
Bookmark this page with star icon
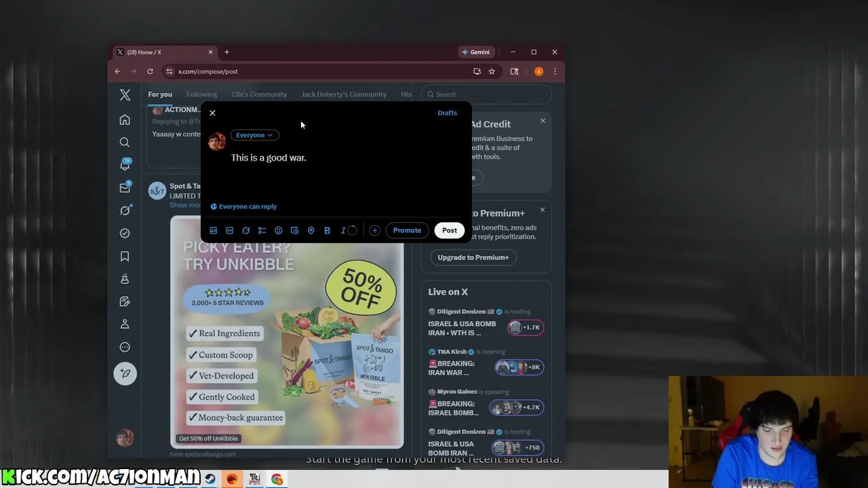492,71
